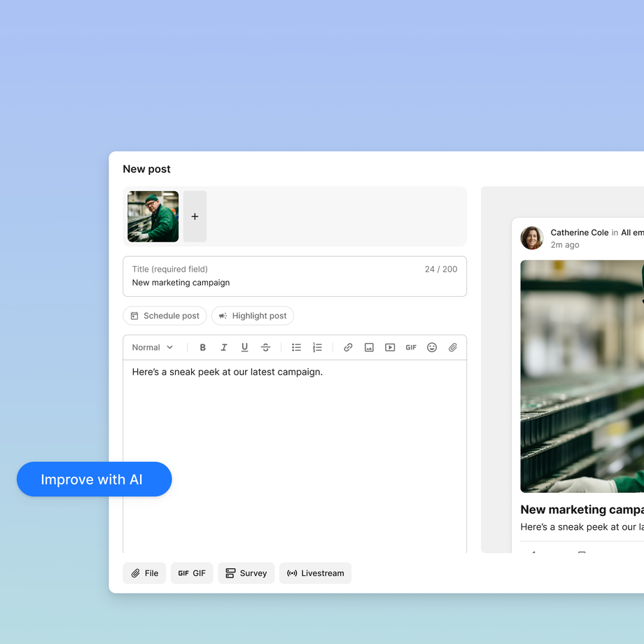
Task: Insert an image via the toolbar image icon
Action: [x=369, y=347]
